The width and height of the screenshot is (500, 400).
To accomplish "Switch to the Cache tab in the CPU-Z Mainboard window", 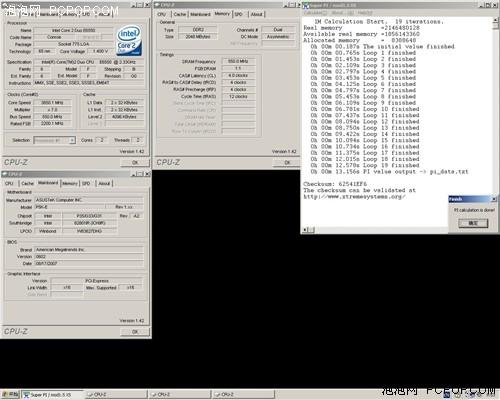I will coord(27,183).
